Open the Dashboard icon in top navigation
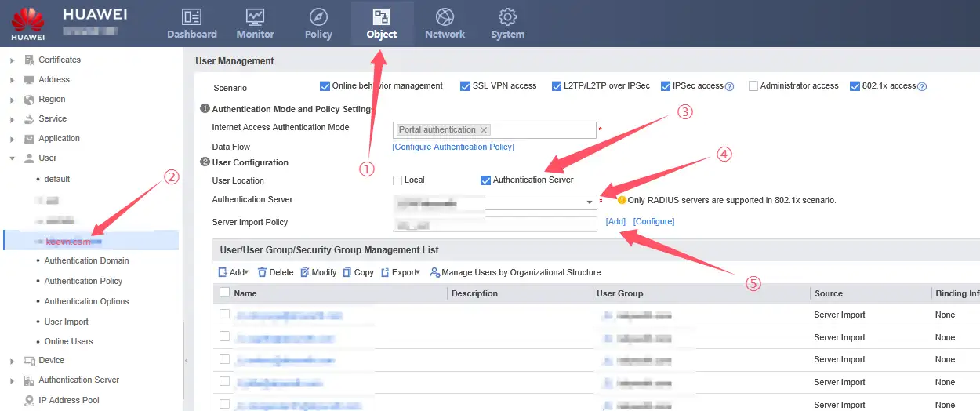Screen dimensions: 980x411 [191, 17]
